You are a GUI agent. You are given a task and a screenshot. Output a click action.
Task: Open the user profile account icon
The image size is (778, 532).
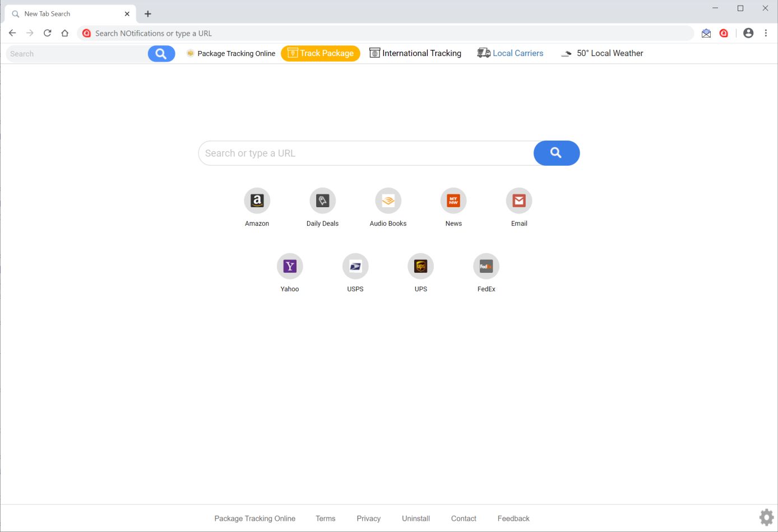click(748, 33)
